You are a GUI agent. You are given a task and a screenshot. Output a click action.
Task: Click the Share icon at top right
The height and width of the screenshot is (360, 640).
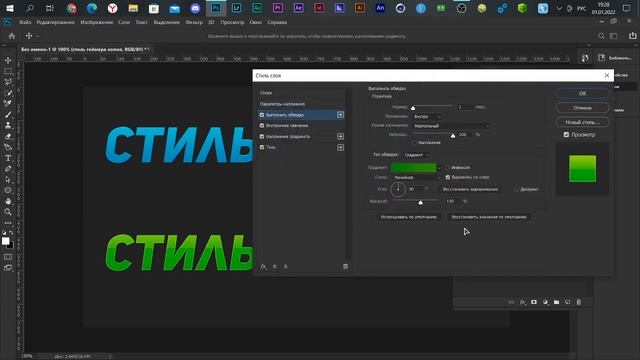click(x=632, y=36)
